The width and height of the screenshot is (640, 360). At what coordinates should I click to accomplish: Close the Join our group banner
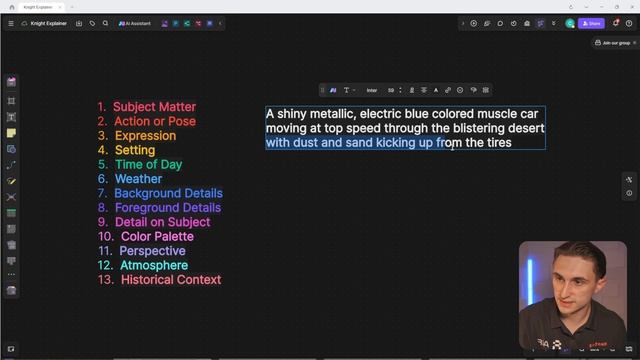point(634,43)
